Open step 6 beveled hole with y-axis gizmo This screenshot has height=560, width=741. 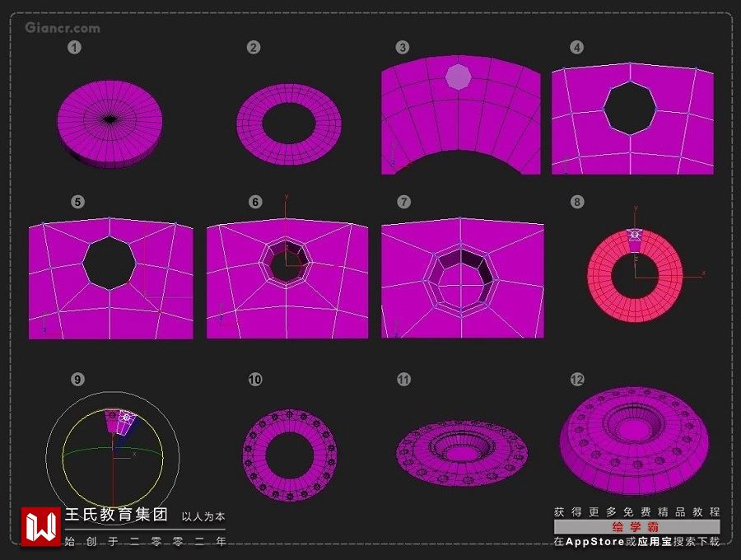click(x=287, y=278)
